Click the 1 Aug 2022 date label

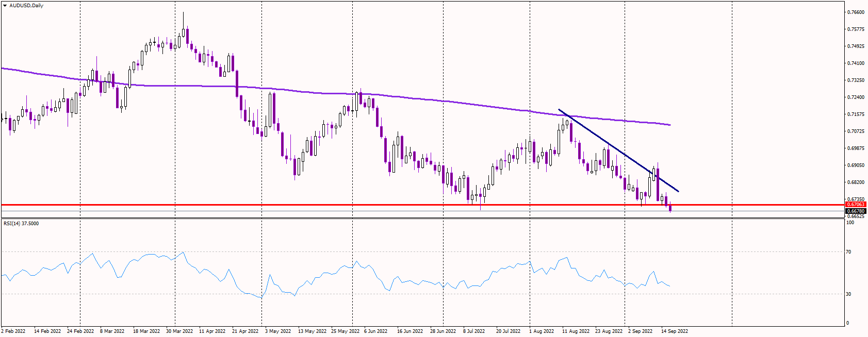[x=542, y=331]
